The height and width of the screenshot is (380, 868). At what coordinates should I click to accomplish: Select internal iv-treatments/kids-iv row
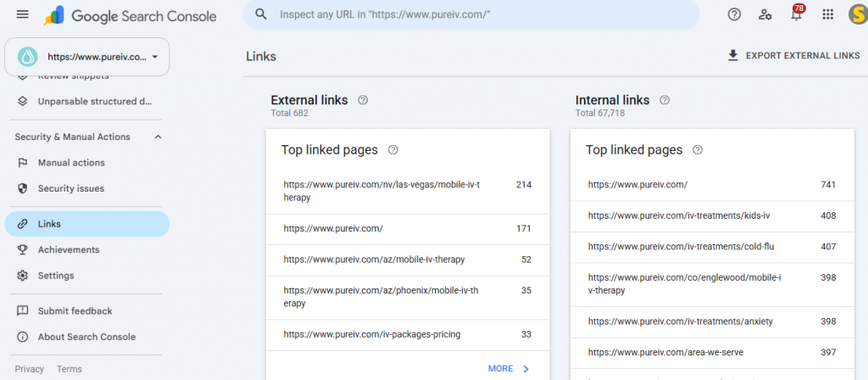(x=712, y=216)
